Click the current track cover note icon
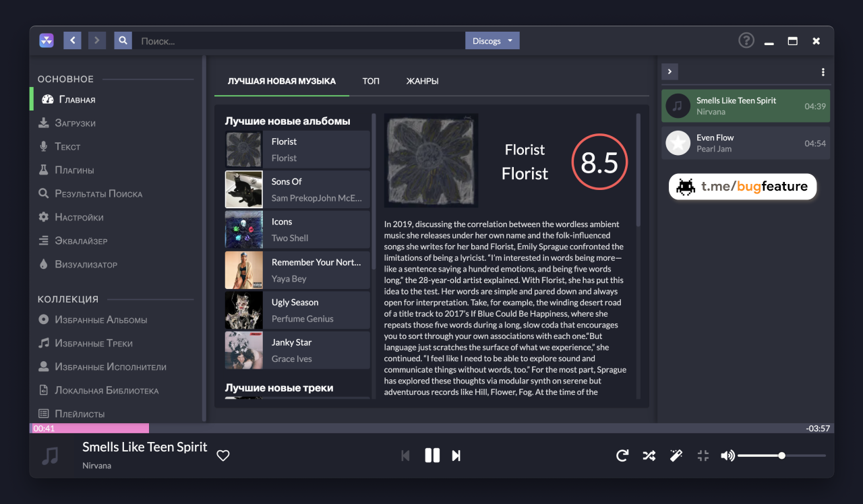This screenshot has width=863, height=504. [x=51, y=455]
